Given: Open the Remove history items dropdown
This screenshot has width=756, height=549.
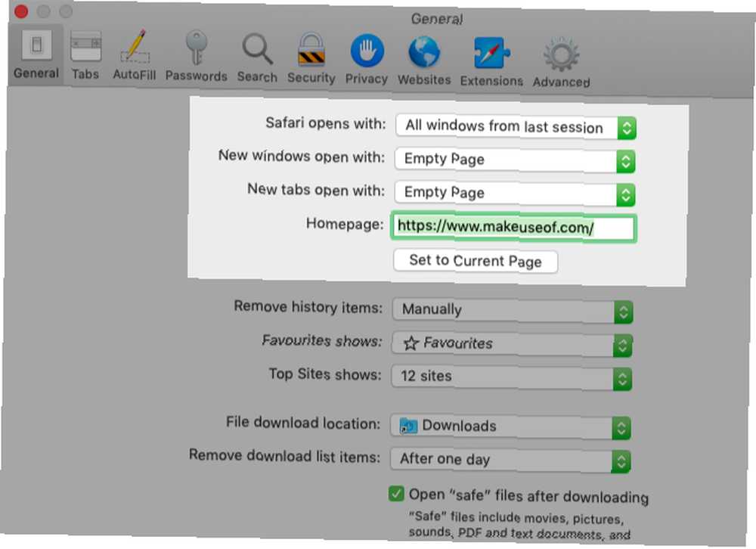Looking at the screenshot, I should 513,311.
